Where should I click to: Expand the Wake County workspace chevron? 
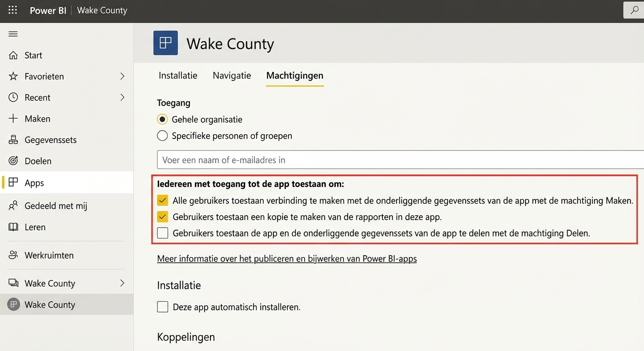point(122,283)
